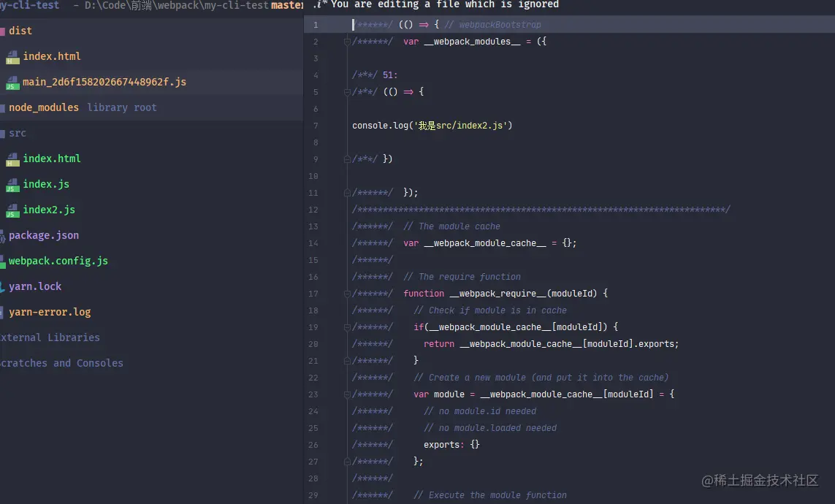
Task: Collapse code fold at line 2
Action: pyautogui.click(x=347, y=42)
